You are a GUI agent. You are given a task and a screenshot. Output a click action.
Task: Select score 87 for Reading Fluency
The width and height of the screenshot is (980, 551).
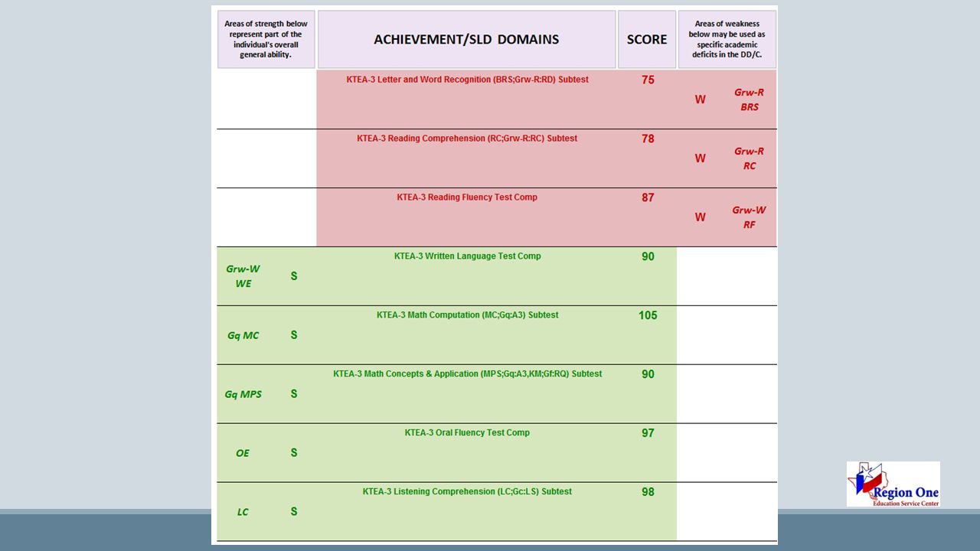point(648,197)
